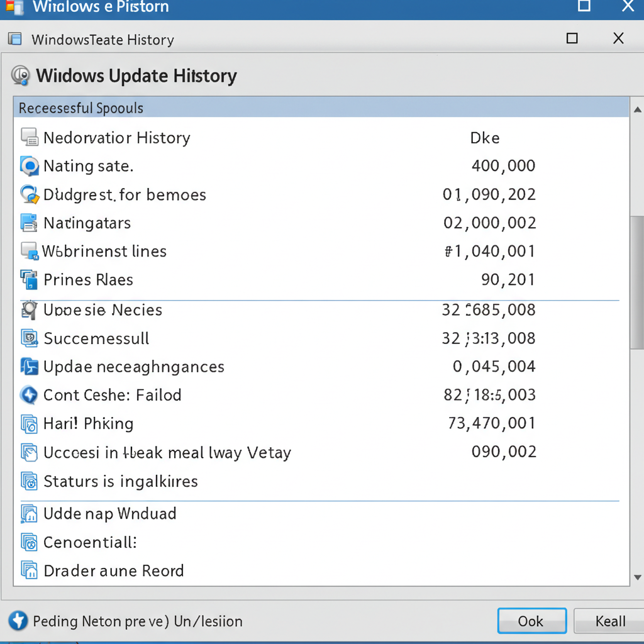This screenshot has height=644, width=644.
Task: Close the outer Windows window
Action: coord(628,6)
